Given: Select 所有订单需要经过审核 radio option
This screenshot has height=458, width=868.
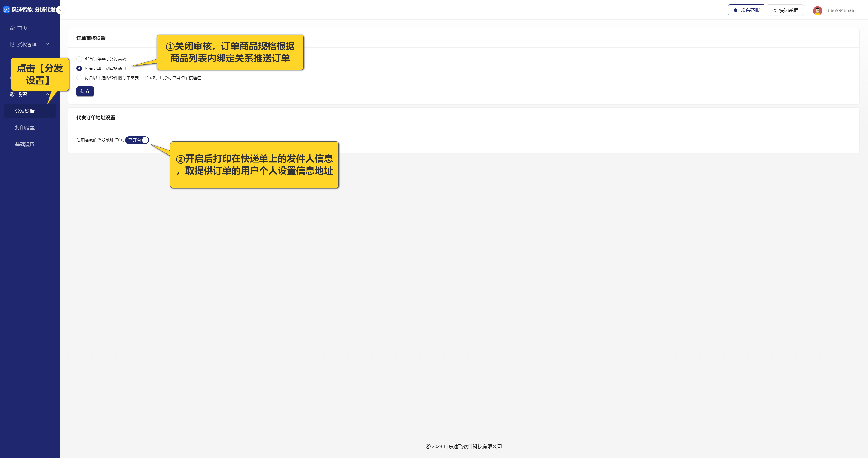Looking at the screenshot, I should (x=79, y=59).
